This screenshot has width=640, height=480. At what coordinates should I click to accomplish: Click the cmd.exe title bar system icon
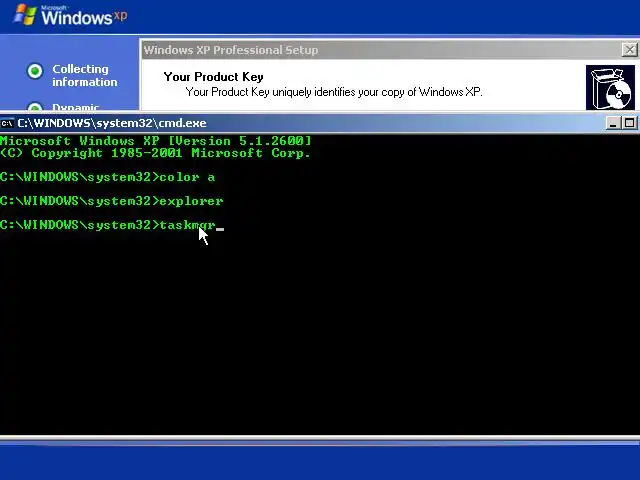(7, 123)
